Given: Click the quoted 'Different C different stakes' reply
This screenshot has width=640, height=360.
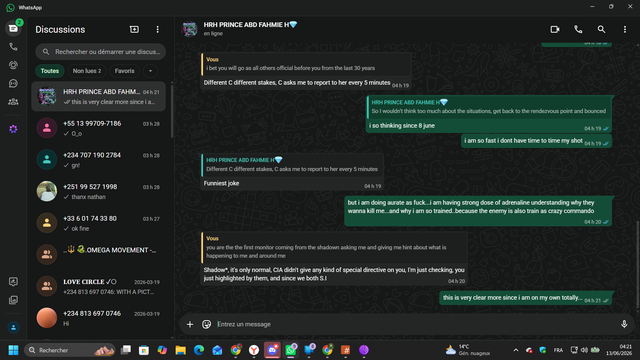Looking at the screenshot, I should [x=292, y=165].
